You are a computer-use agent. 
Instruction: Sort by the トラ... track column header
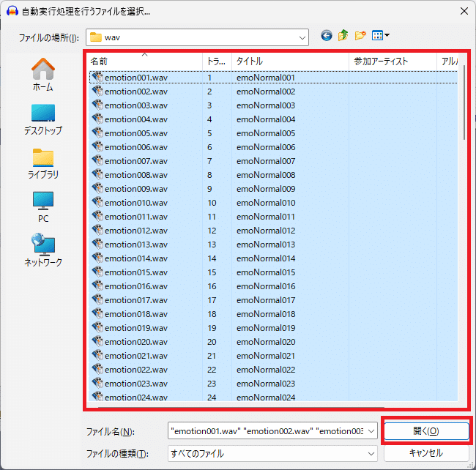coord(217,61)
